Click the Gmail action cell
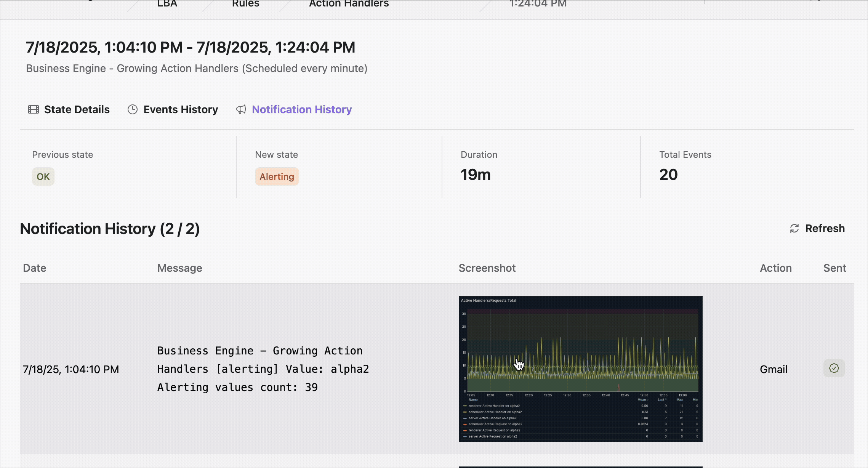Viewport: 868px width, 468px height. 774,369
